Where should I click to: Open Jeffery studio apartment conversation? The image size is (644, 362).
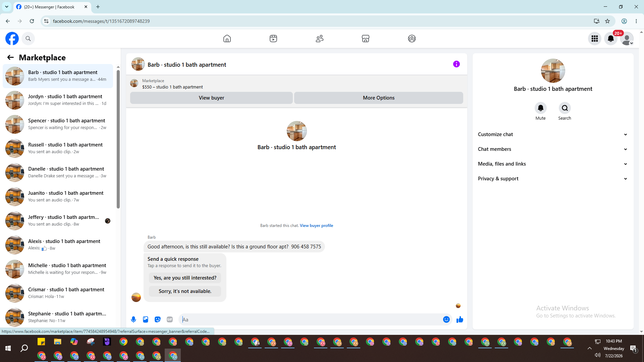click(x=58, y=221)
